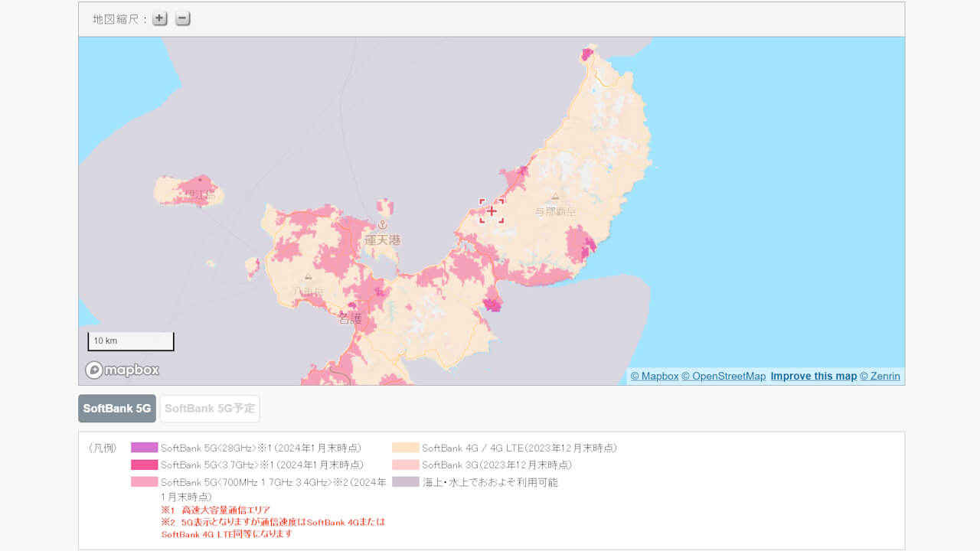Click the anchor icon at 運天港
980x551 pixels.
[382, 224]
